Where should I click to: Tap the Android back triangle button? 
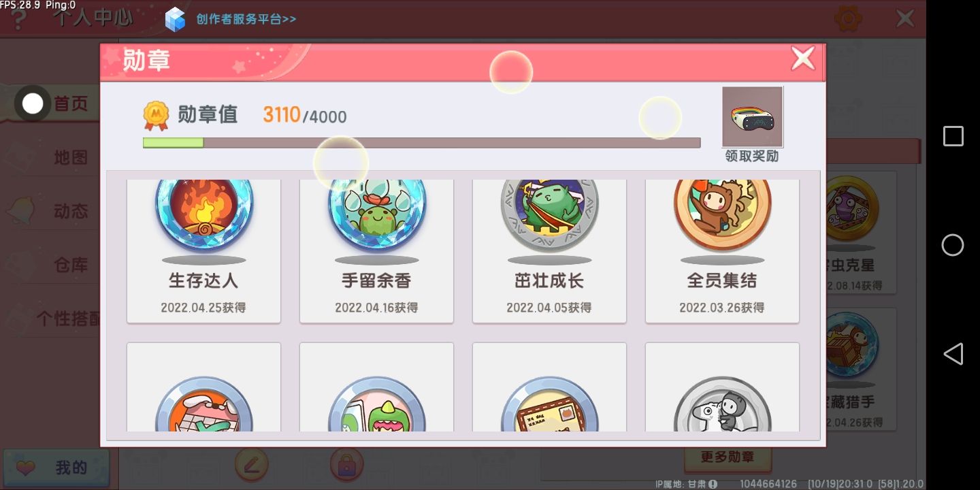(953, 354)
